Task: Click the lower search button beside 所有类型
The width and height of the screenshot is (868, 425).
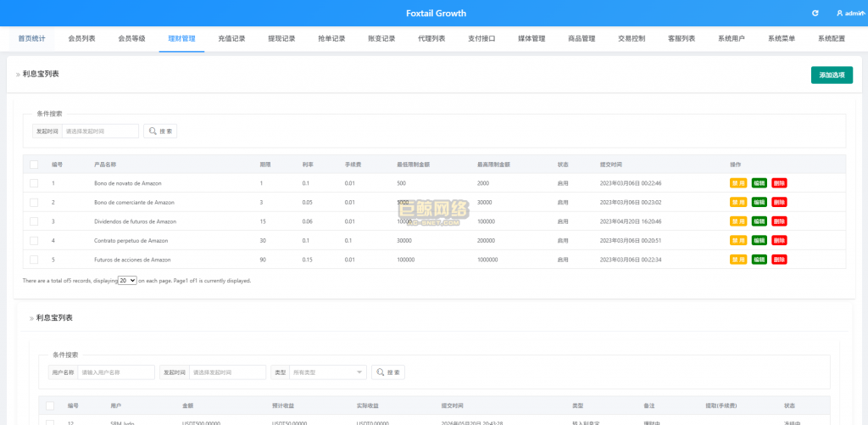Action: (x=388, y=372)
